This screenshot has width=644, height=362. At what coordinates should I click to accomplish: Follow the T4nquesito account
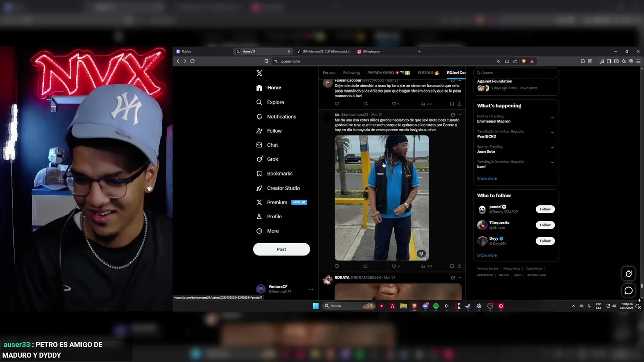click(x=545, y=225)
